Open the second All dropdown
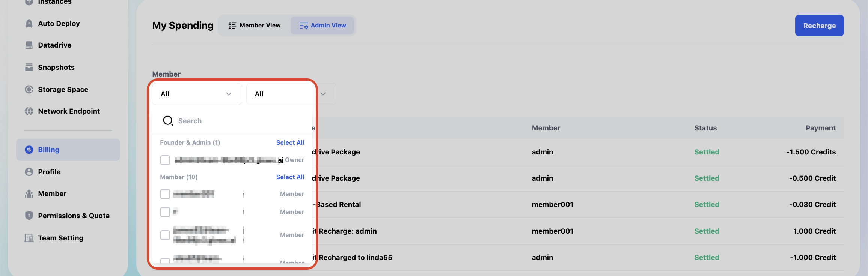 tap(280, 94)
